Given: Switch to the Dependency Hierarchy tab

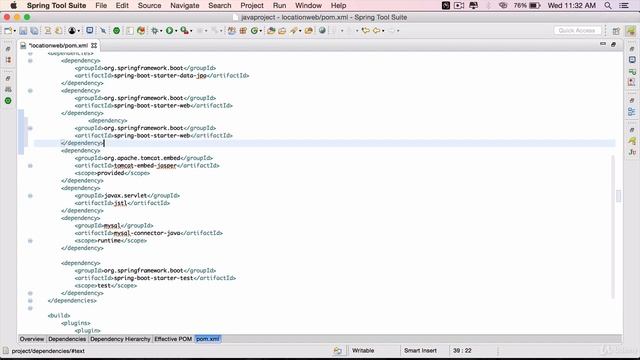Looking at the screenshot, I should 120,339.
